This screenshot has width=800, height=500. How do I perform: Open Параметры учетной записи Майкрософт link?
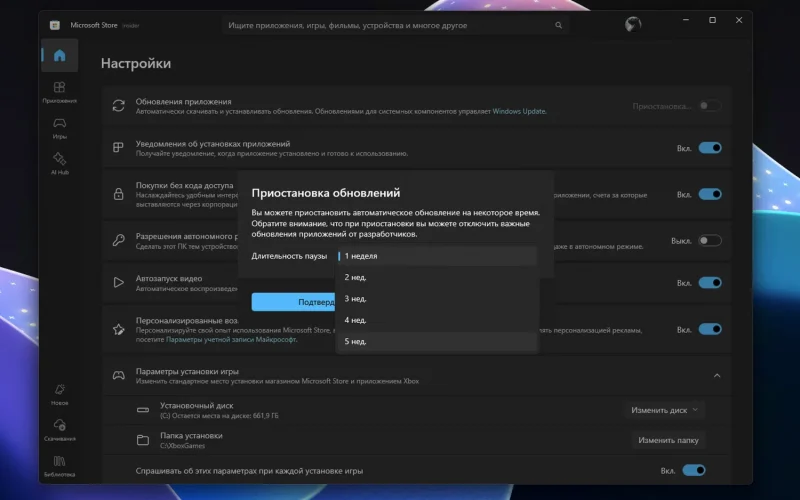(231, 339)
